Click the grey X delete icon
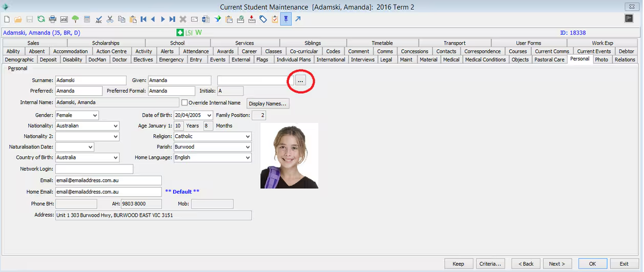The width and height of the screenshot is (644, 272). pyautogui.click(x=183, y=19)
